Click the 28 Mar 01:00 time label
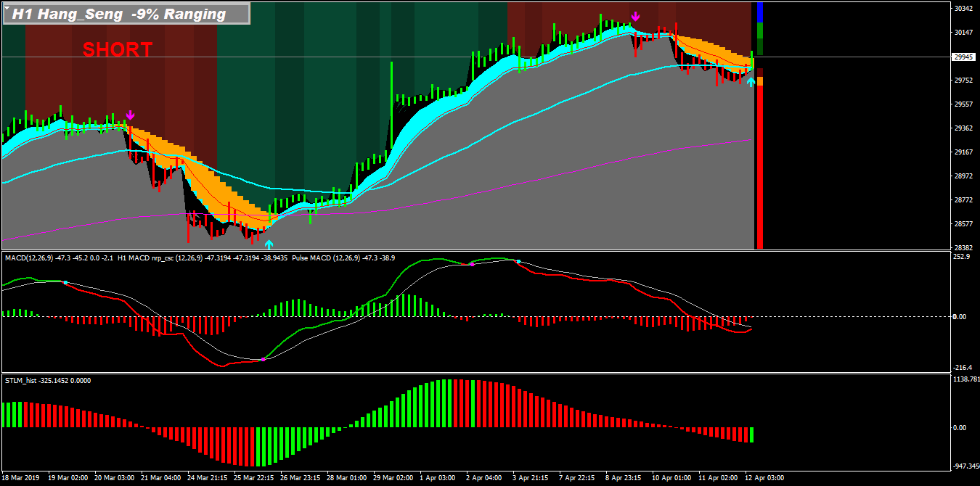Viewport: 980px width, 486px height. (x=346, y=478)
